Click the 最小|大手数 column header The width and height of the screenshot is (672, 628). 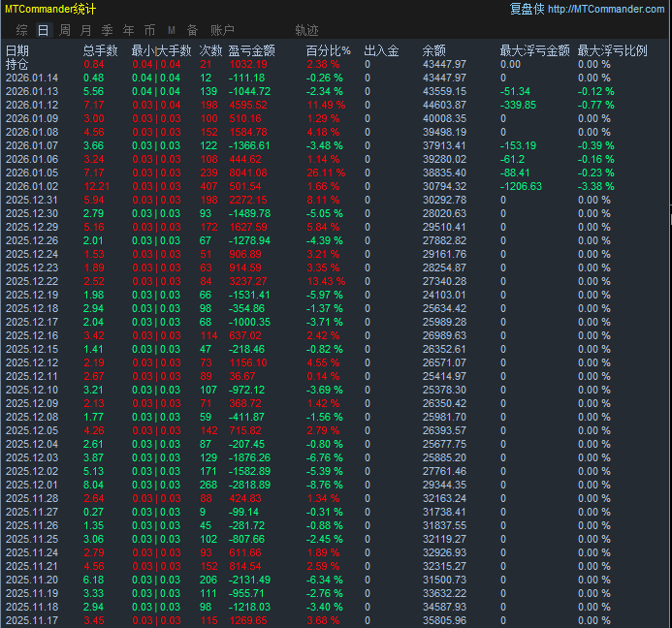162,50
